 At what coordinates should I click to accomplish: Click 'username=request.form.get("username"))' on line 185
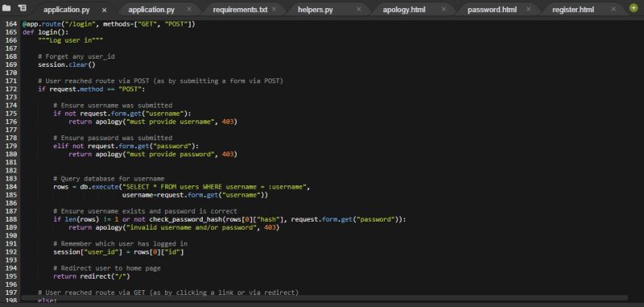195,195
